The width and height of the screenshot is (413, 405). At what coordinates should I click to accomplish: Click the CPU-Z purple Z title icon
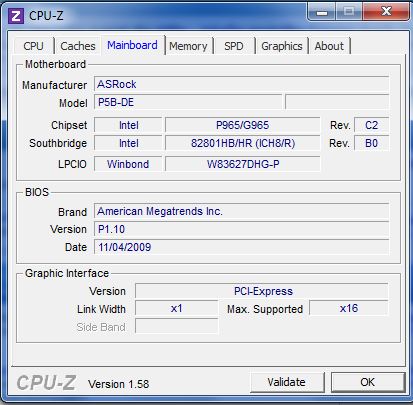16,16
